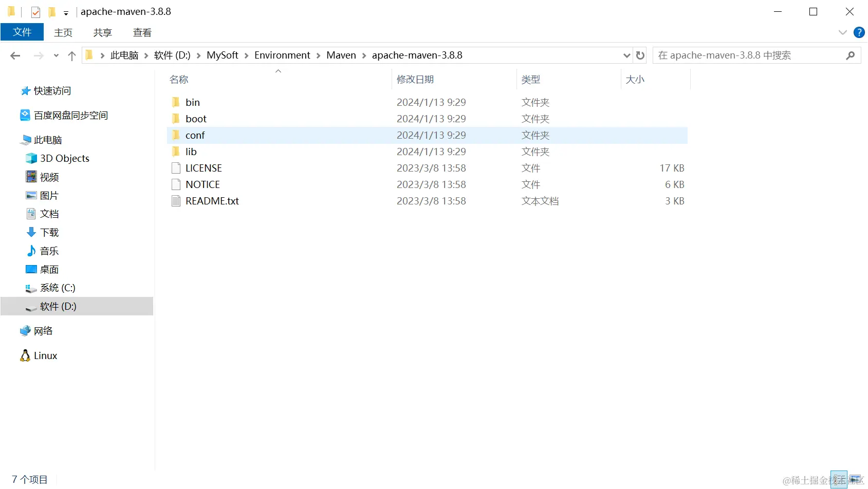The height and width of the screenshot is (489, 868).
Task: Click the NOTICE file name
Action: coord(202,184)
